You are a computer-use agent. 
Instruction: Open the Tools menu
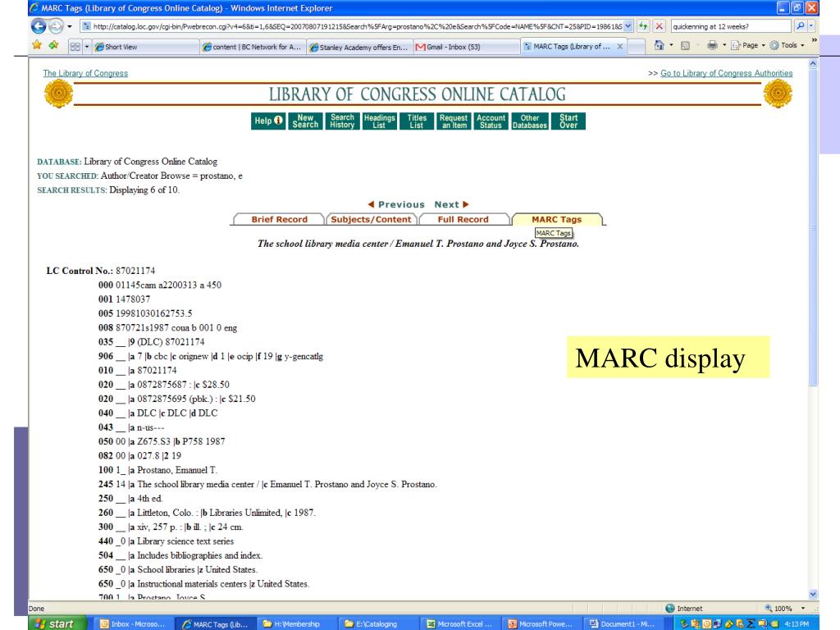787,46
